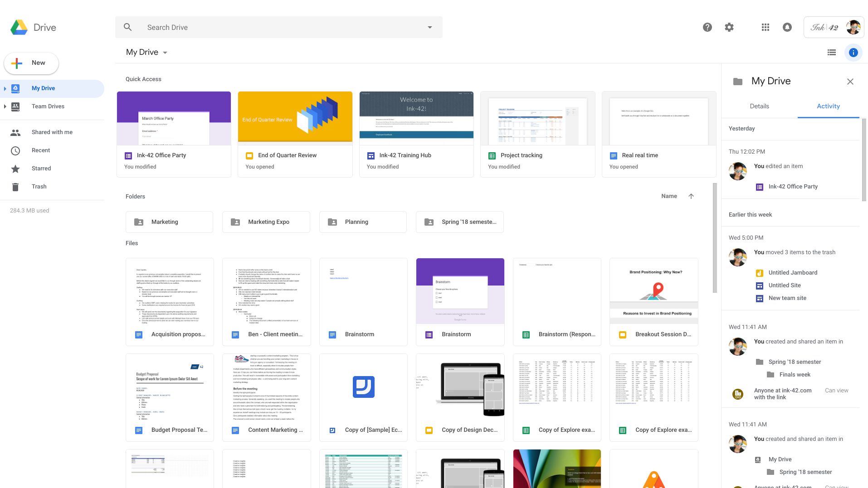This screenshot has height=488, width=868.
Task: Click the Search Drive input field
Action: coord(278,27)
